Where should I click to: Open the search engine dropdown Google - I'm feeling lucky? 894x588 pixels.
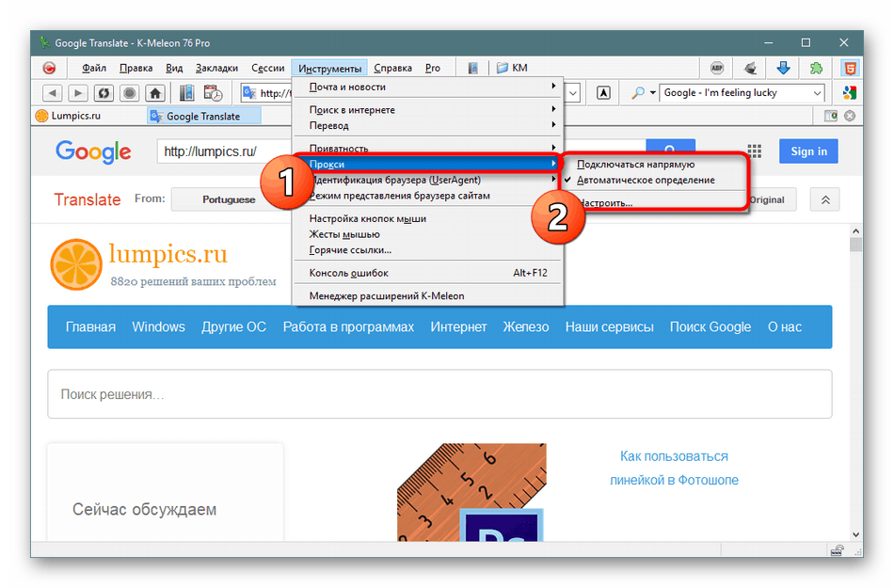[x=742, y=92]
